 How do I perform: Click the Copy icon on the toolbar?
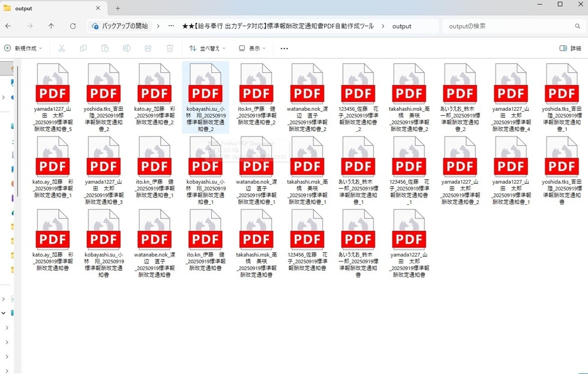click(83, 48)
